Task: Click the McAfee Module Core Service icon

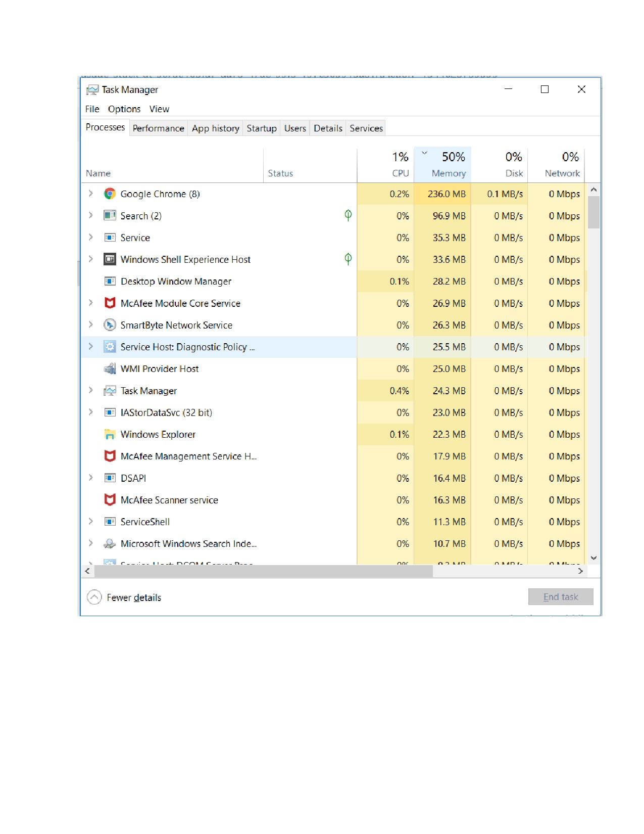Action: click(110, 303)
